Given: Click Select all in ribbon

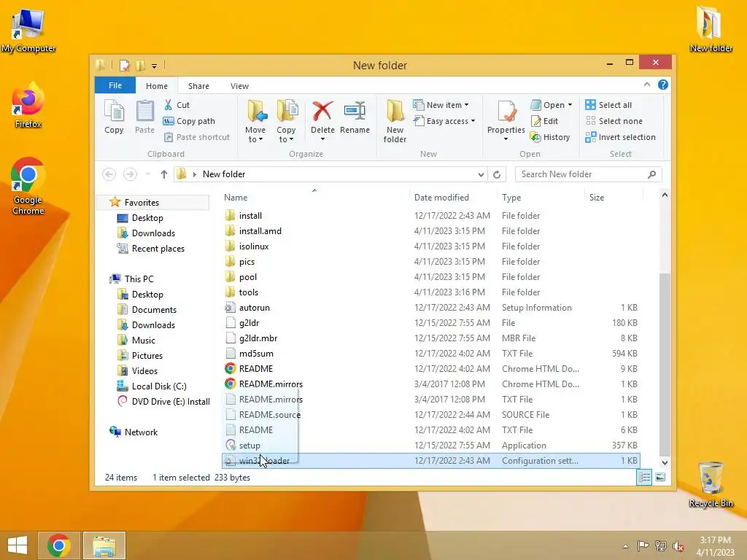Looking at the screenshot, I should click(609, 105).
